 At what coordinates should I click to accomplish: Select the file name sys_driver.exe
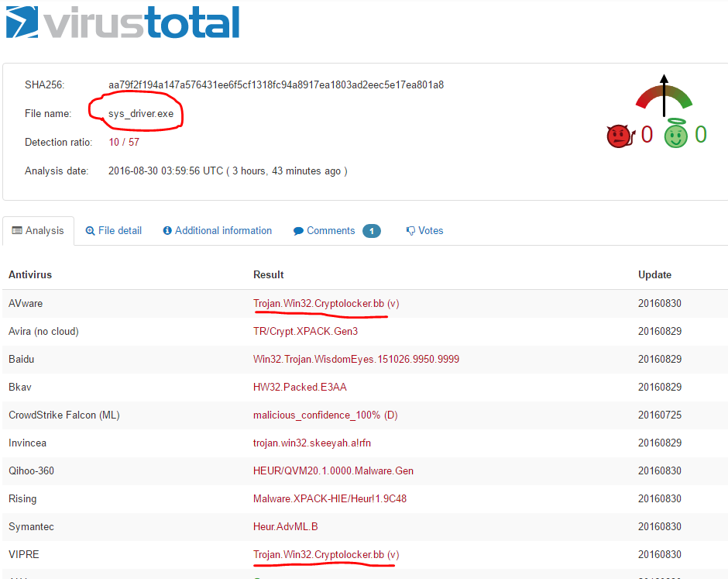[141, 114]
